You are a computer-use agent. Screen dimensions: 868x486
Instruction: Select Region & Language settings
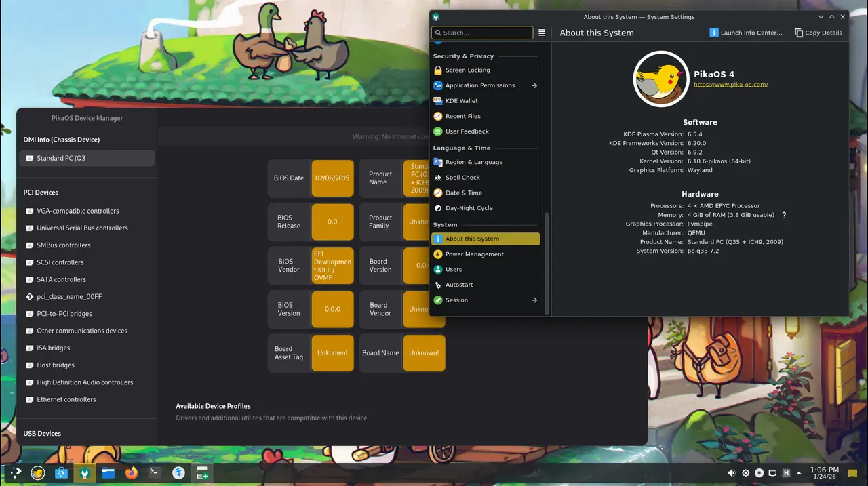click(x=473, y=162)
